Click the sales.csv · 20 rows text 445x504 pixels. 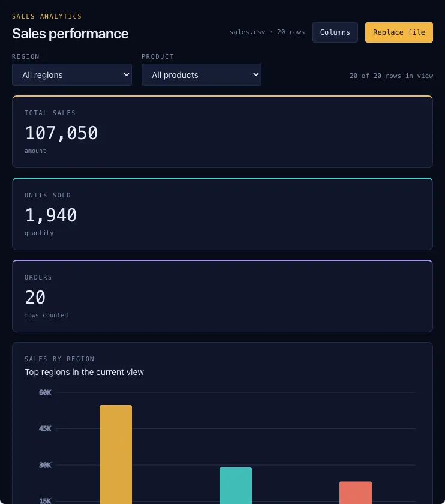pyautogui.click(x=267, y=32)
